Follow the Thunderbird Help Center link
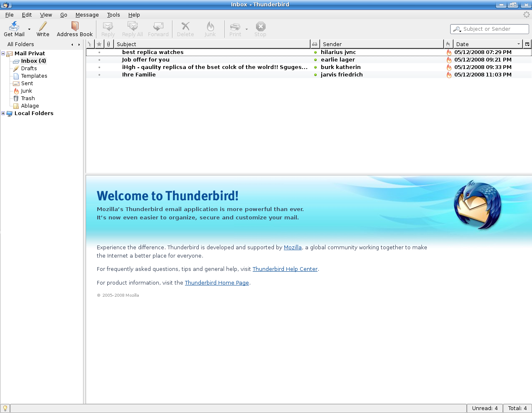532x413 pixels. [x=285, y=269]
